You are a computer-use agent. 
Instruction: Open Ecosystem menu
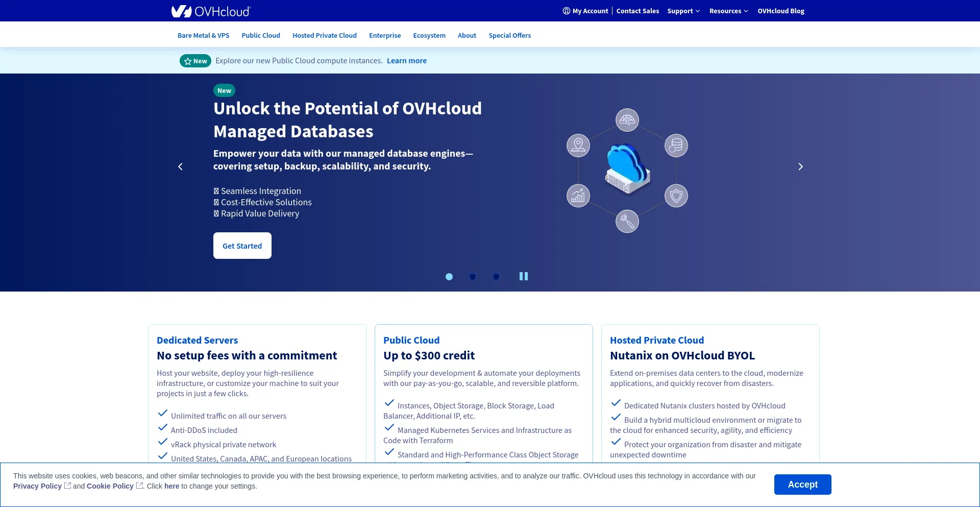[429, 35]
